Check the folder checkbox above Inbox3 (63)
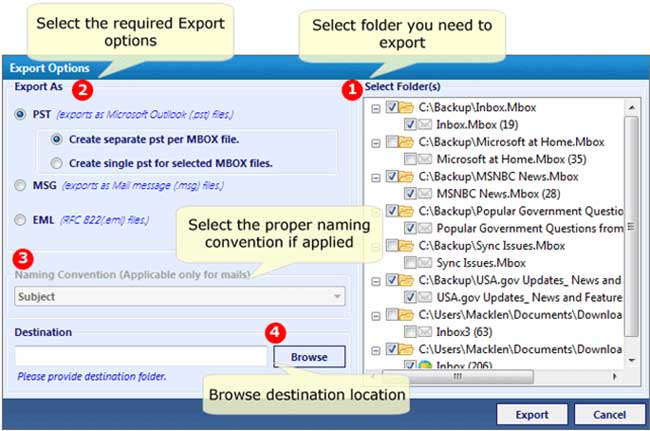650x431 pixels. point(392,315)
